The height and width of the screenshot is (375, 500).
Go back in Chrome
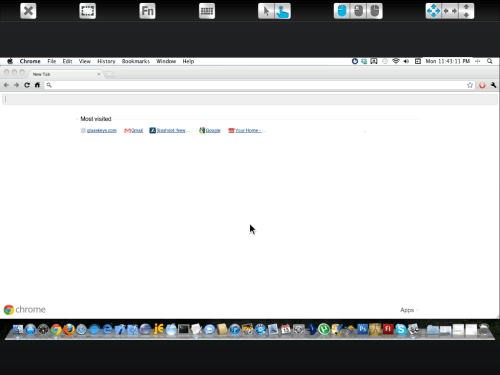coord(6,85)
